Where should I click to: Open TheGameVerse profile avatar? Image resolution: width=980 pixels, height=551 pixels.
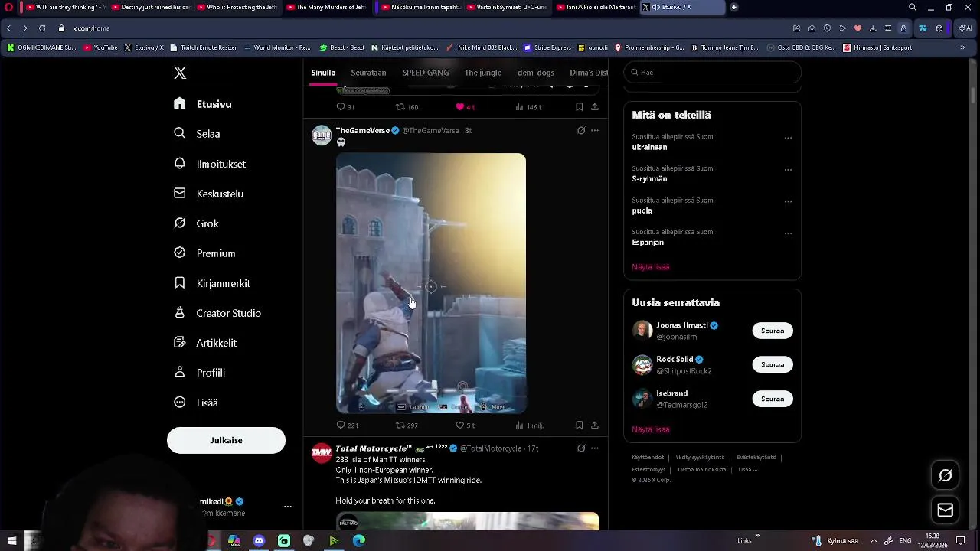[322, 135]
